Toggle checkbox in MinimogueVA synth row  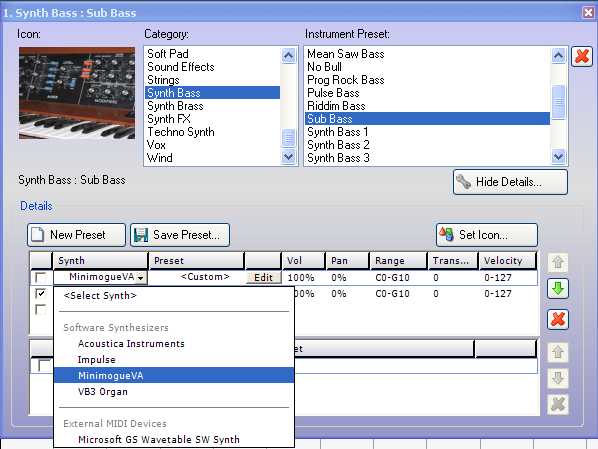coord(40,277)
